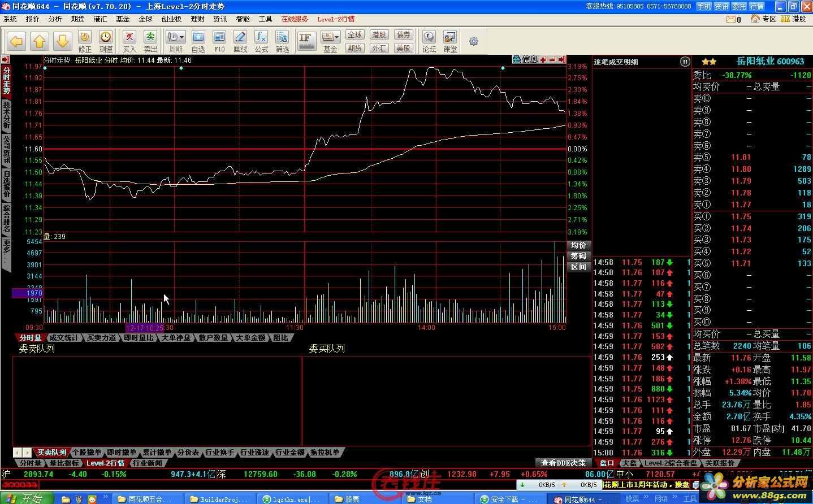
Task: Open the 课堂 classroom icon
Action: pos(450,42)
